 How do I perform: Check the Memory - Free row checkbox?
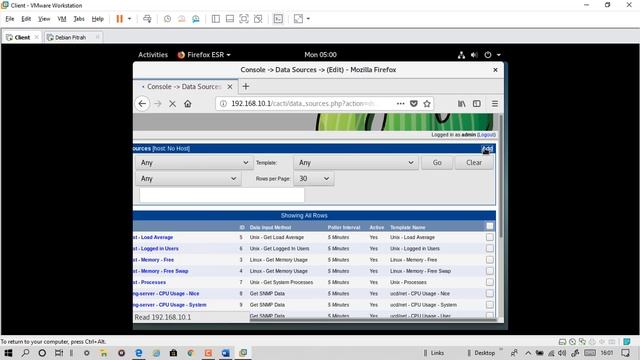pyautogui.click(x=490, y=260)
